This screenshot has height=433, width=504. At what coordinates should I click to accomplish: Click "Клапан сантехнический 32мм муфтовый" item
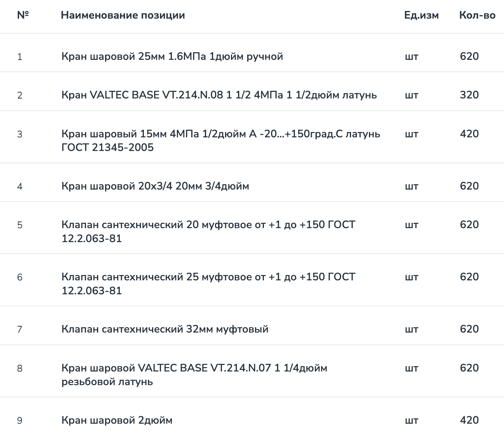[x=165, y=329]
